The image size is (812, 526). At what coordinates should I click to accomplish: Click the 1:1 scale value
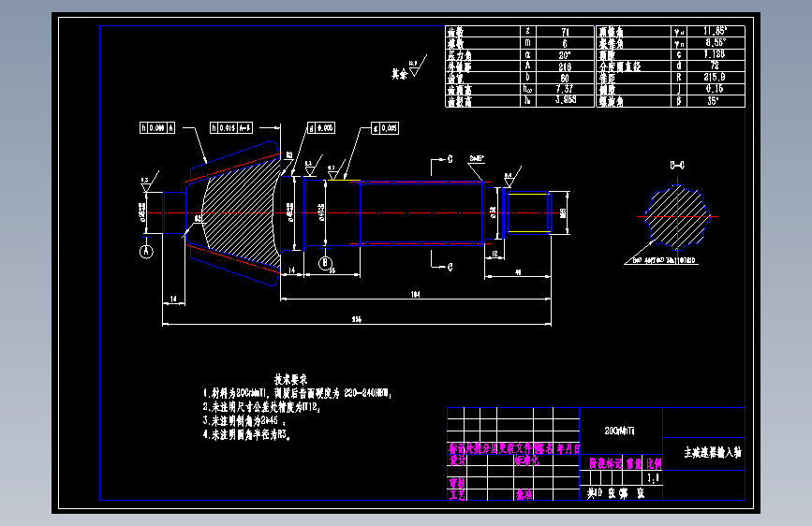pos(654,477)
